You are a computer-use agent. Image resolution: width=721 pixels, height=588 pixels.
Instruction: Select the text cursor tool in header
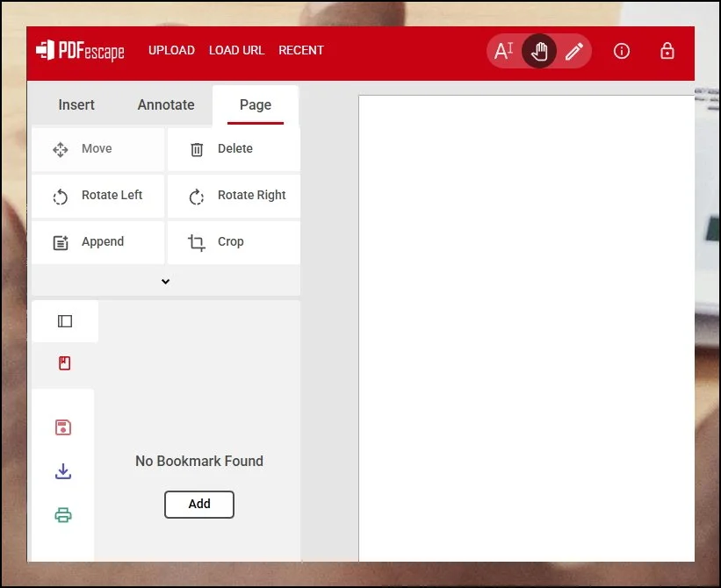(x=504, y=51)
